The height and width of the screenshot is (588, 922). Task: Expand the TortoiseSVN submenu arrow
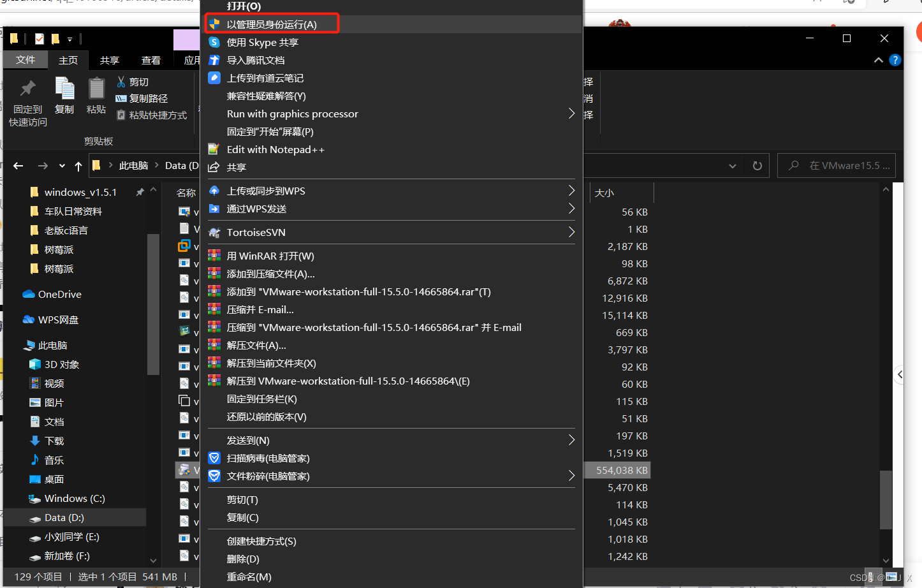coord(571,232)
